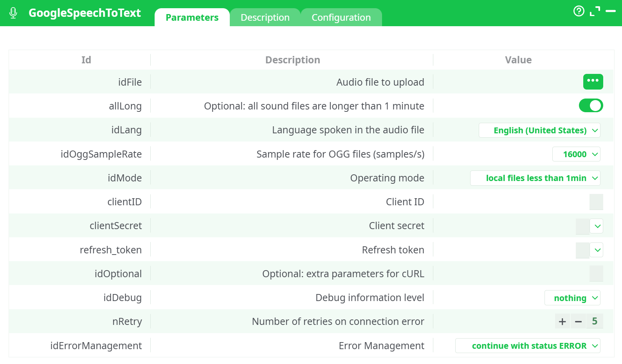Click the extra cURL parameters input field
622x364 pixels.
tap(596, 274)
